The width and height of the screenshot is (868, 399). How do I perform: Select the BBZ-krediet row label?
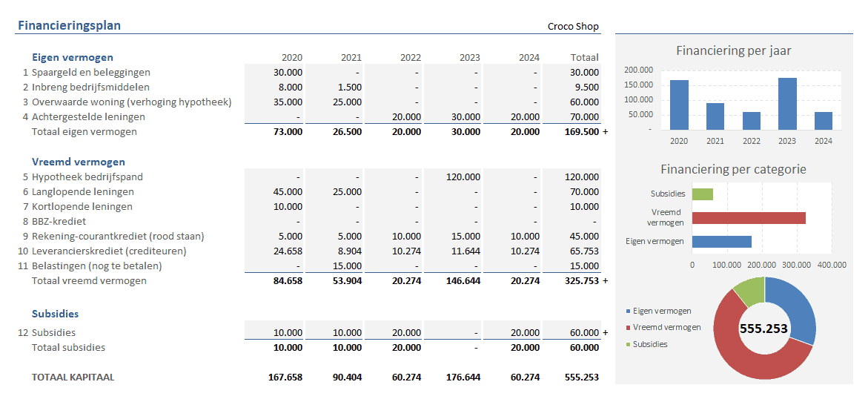59,221
